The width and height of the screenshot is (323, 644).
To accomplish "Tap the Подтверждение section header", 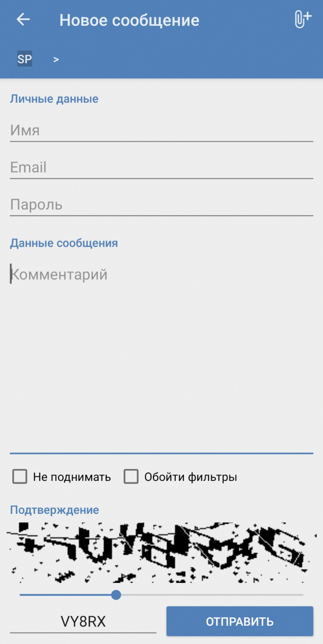I will (54, 510).
